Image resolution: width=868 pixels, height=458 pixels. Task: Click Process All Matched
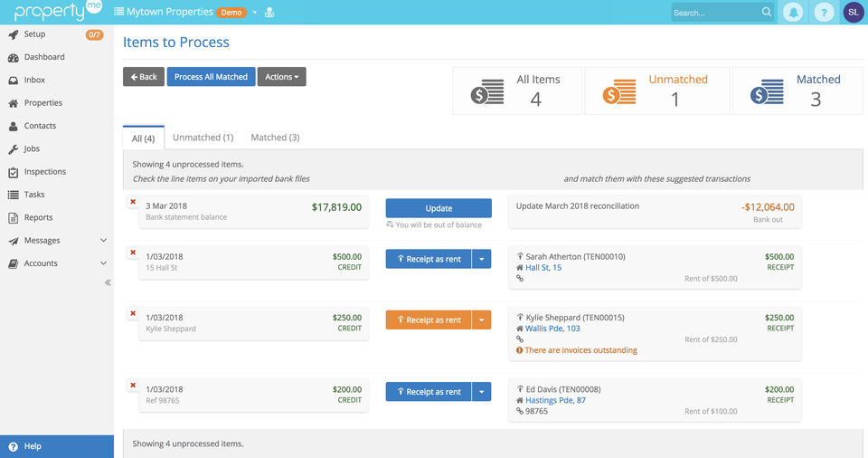click(x=211, y=77)
